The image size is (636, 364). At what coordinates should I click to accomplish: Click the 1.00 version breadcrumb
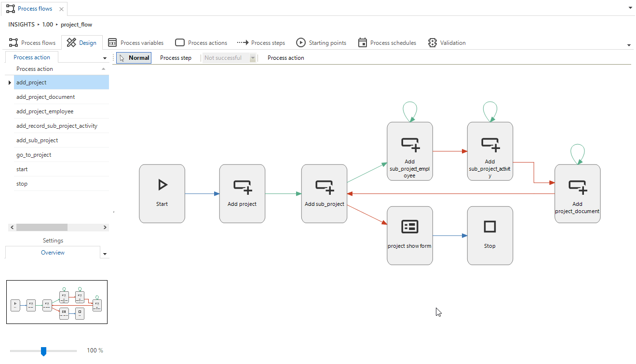pyautogui.click(x=48, y=25)
